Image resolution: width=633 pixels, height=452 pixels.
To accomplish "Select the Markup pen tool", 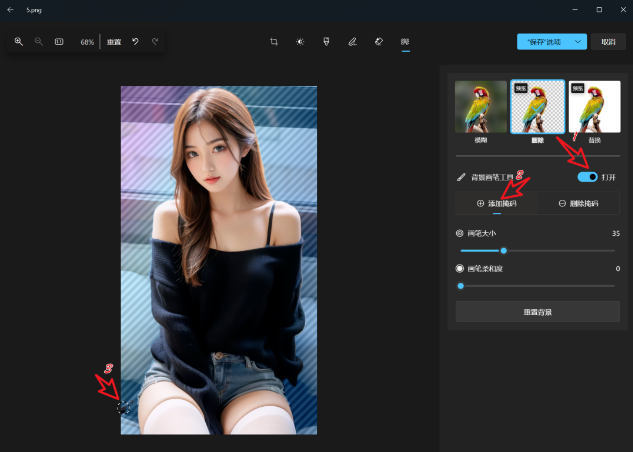I will tap(352, 42).
